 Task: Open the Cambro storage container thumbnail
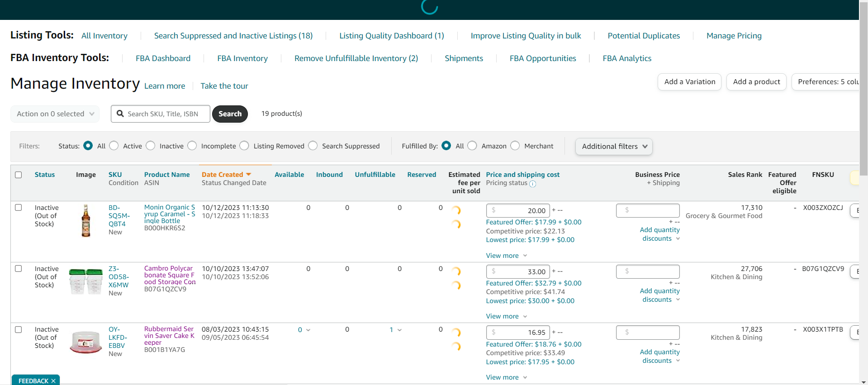click(x=85, y=281)
